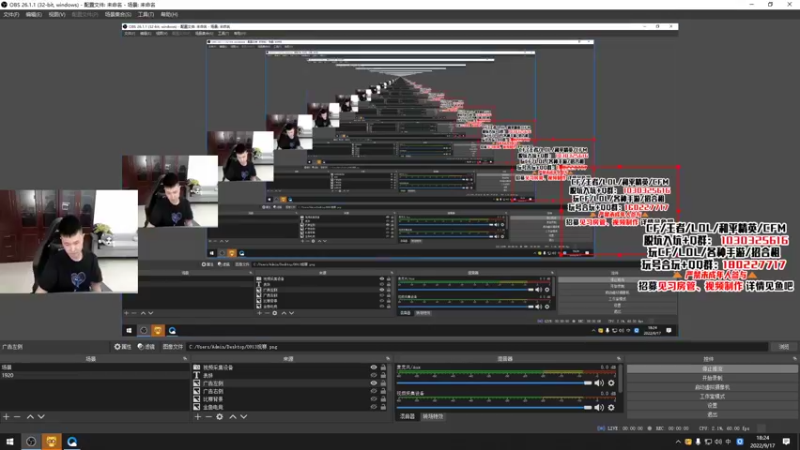
Task: Open 设置 settings from Controls
Action: (712, 406)
